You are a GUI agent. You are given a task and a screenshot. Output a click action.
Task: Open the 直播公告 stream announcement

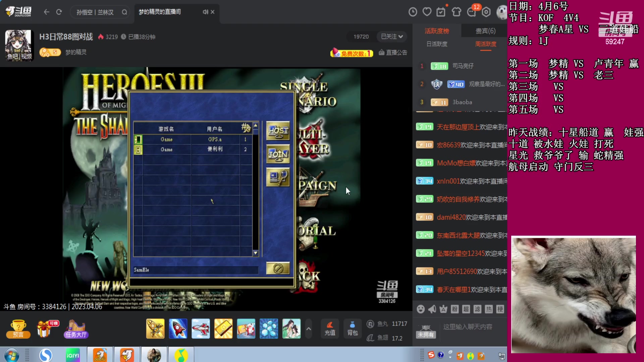[393, 53]
